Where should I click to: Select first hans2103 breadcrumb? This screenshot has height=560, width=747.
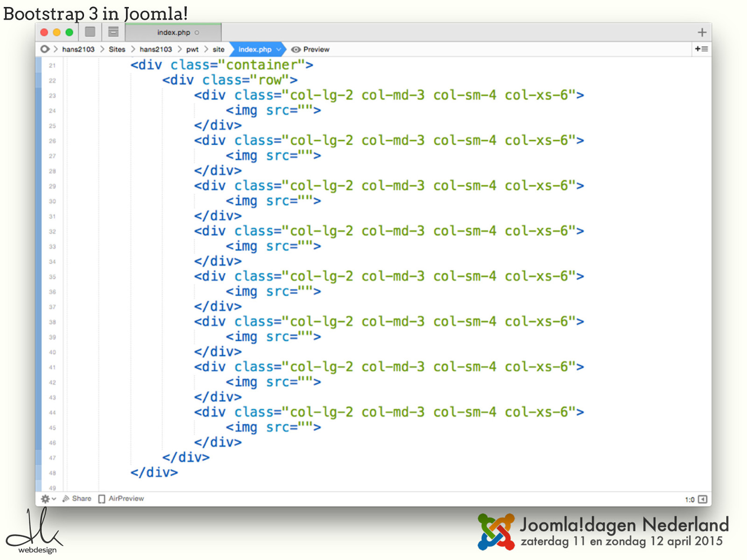pos(78,49)
